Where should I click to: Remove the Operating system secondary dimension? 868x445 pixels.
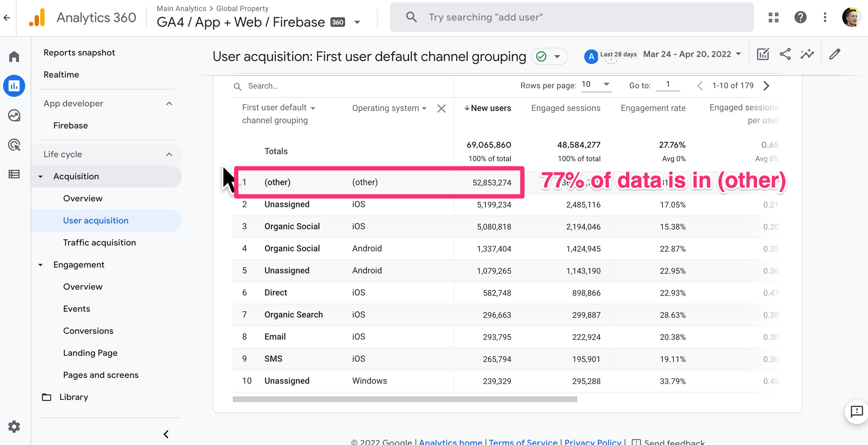click(441, 108)
